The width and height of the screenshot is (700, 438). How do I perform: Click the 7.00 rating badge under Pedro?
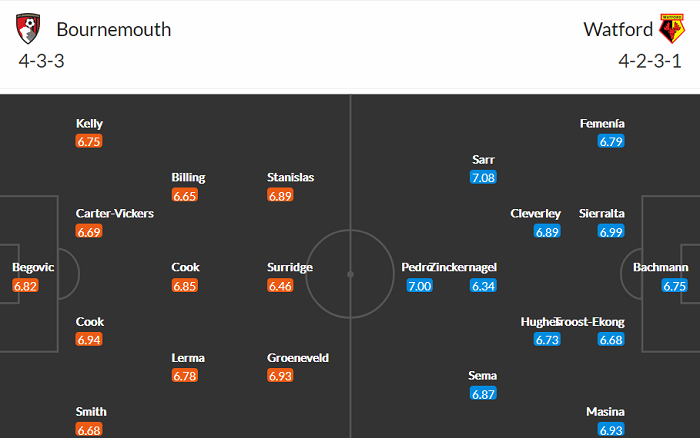(x=419, y=285)
